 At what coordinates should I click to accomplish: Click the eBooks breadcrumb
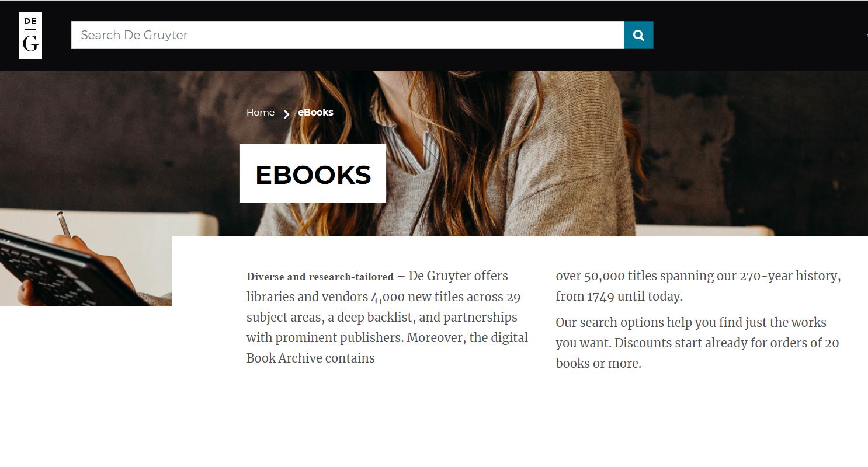coord(315,113)
